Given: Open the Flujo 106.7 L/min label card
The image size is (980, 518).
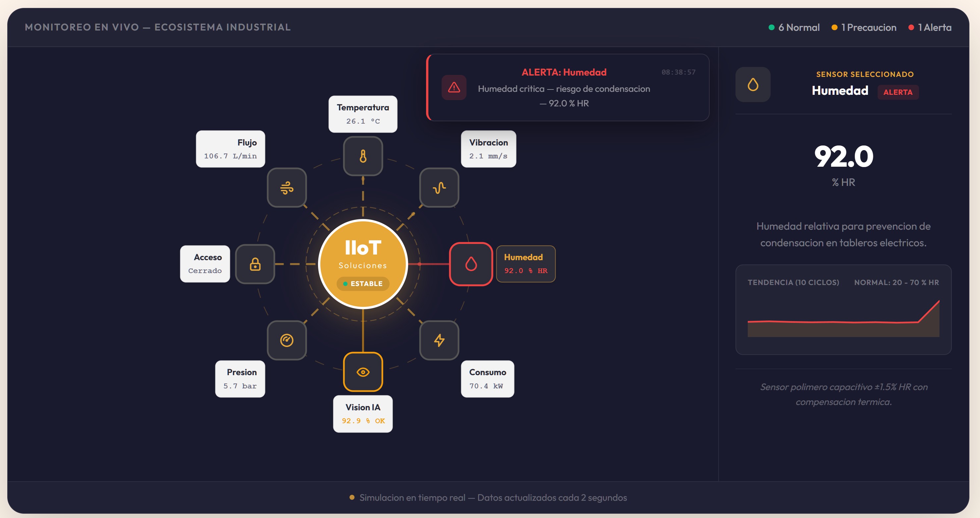Looking at the screenshot, I should click(x=231, y=149).
